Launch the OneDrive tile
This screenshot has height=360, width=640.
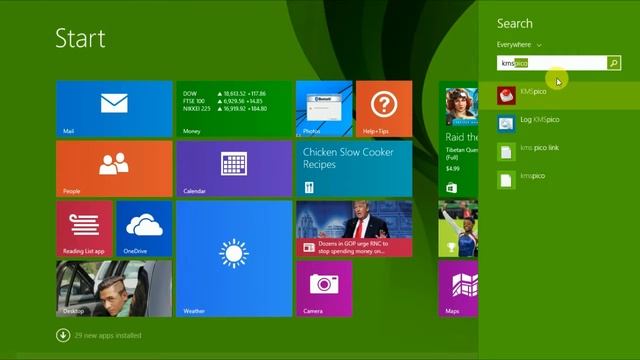144,229
